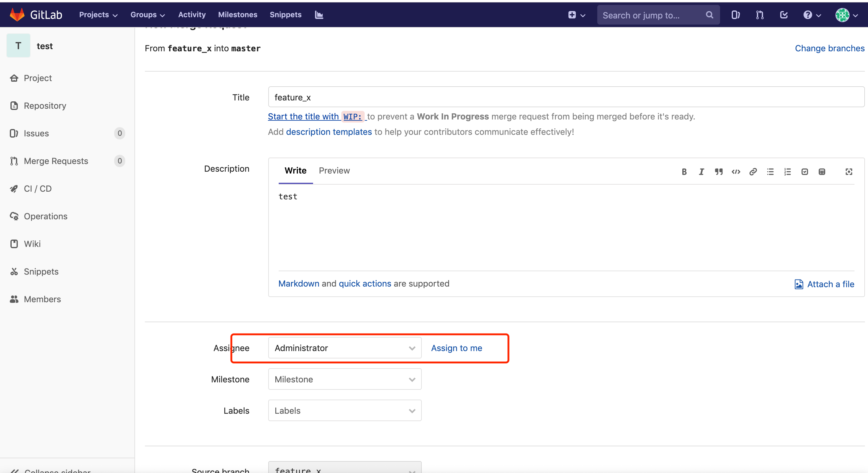Viewport: 868px width, 473px height.
Task: Click the search magnifier icon
Action: coord(709,15)
